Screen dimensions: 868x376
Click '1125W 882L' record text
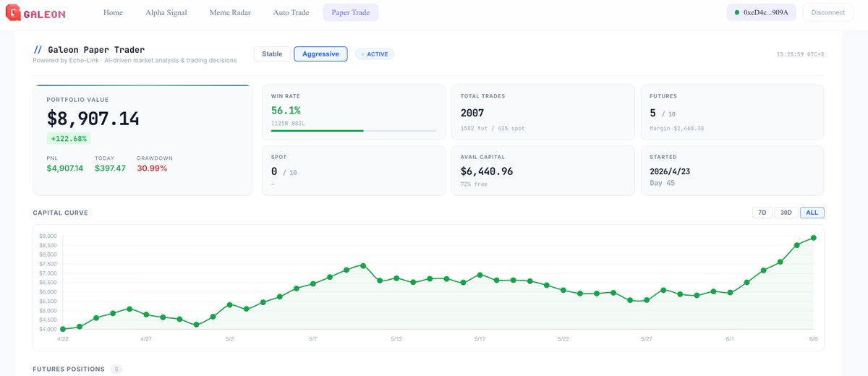[x=287, y=124]
